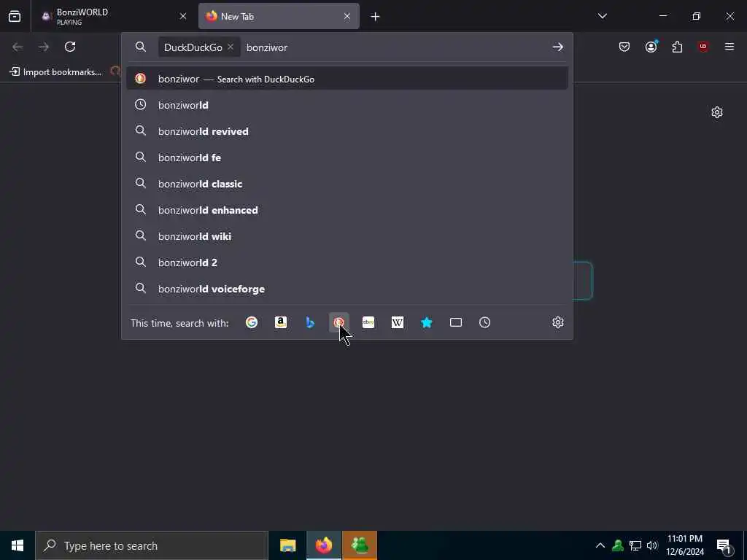
Task: Open Firefox View icon
Action: tap(15, 16)
